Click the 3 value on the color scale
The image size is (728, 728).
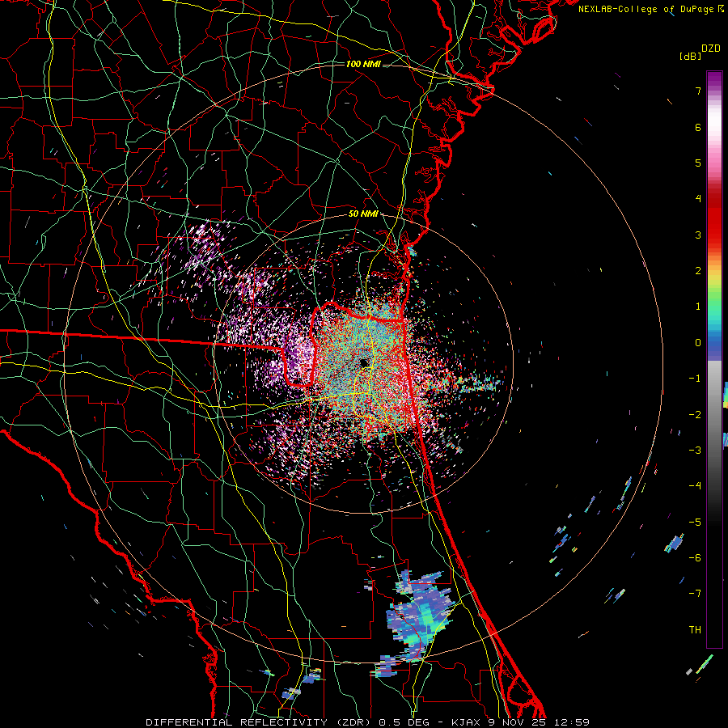(698, 235)
